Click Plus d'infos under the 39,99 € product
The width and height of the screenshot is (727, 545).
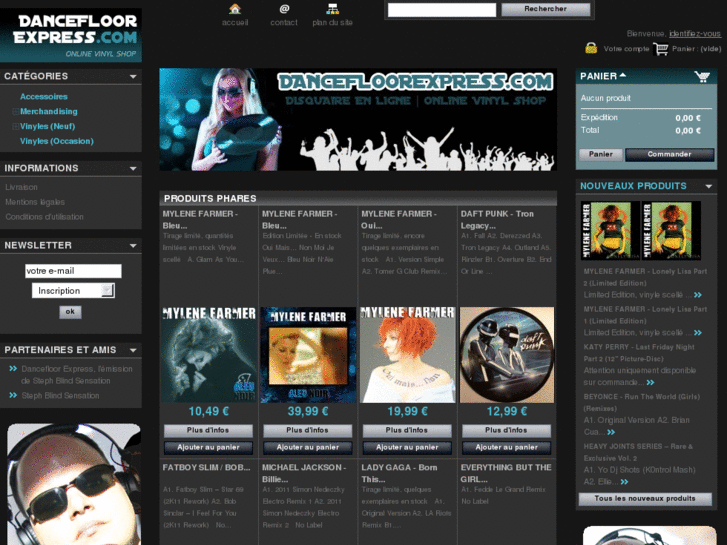tap(307, 430)
